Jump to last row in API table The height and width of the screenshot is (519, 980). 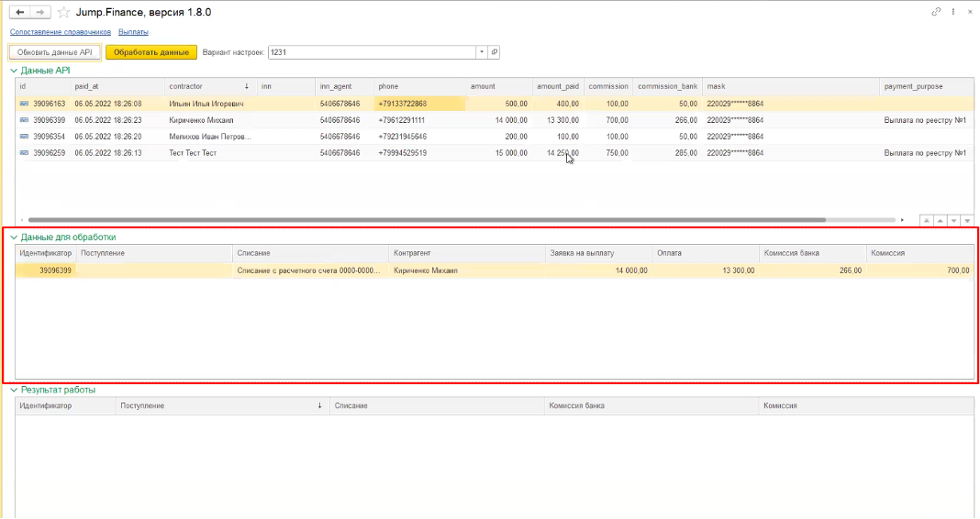(967, 221)
